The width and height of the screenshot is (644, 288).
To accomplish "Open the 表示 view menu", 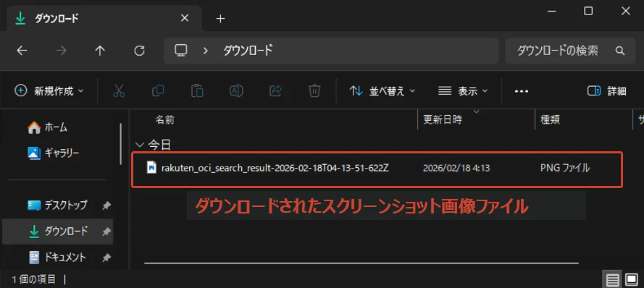I will (x=463, y=91).
